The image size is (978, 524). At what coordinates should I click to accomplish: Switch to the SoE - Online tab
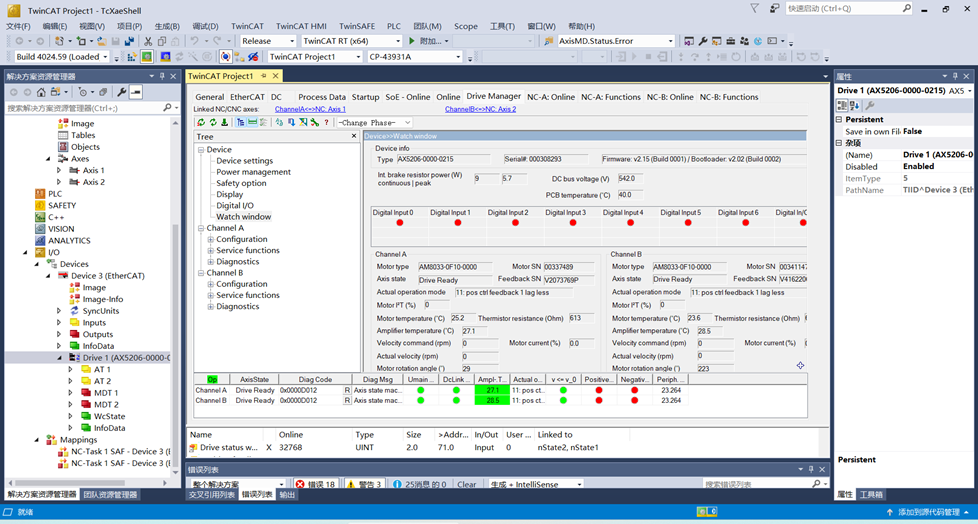click(408, 97)
